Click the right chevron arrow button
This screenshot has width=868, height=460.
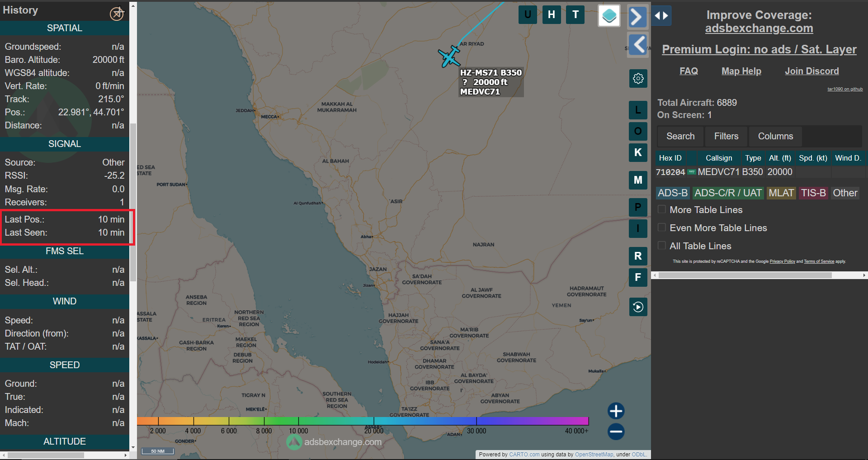click(637, 17)
